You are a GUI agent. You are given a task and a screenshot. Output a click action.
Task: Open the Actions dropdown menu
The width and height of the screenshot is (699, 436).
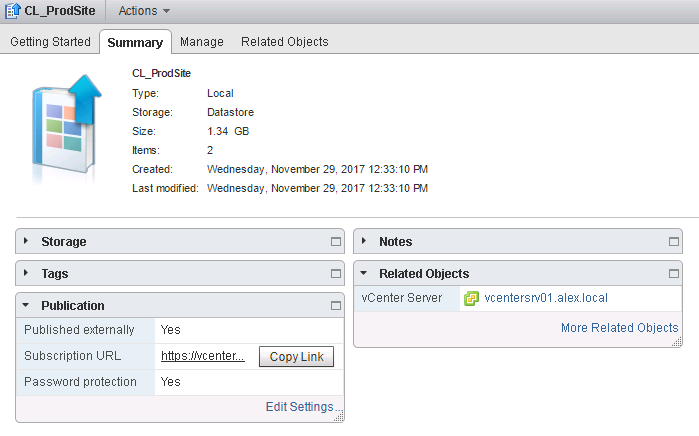coord(144,11)
